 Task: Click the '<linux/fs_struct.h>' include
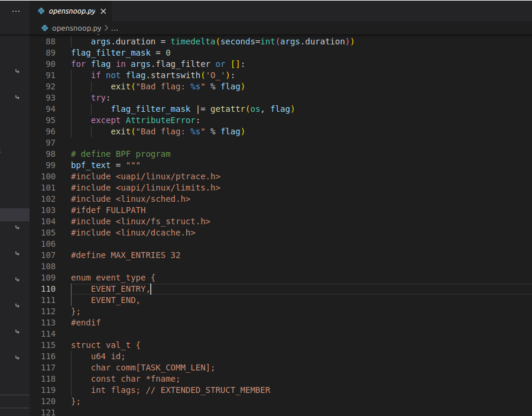pyautogui.click(x=163, y=221)
